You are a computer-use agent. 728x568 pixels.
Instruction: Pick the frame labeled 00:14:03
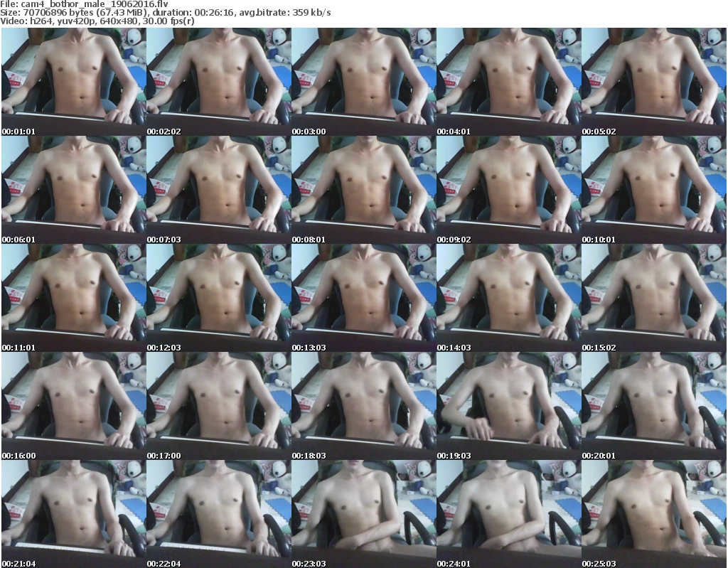(x=509, y=298)
